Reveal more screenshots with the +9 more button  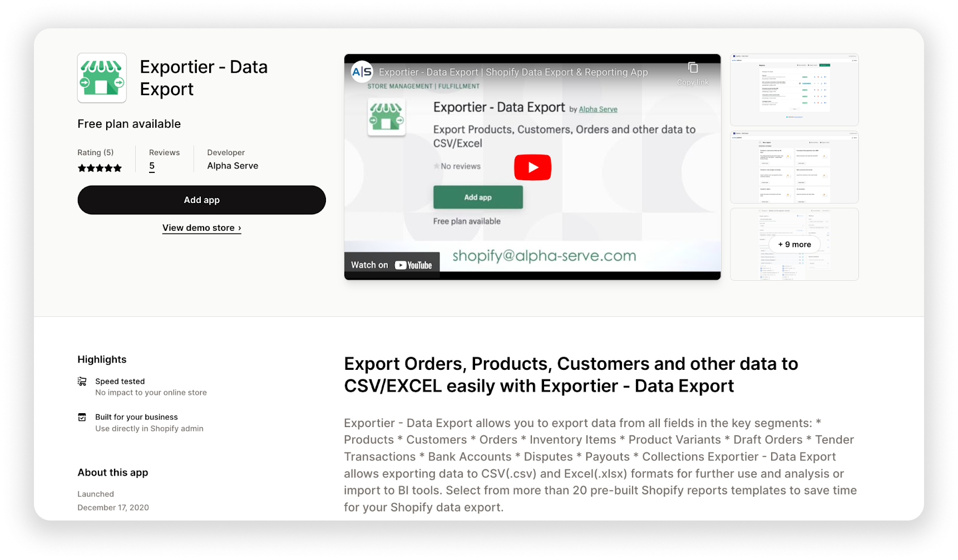point(794,244)
